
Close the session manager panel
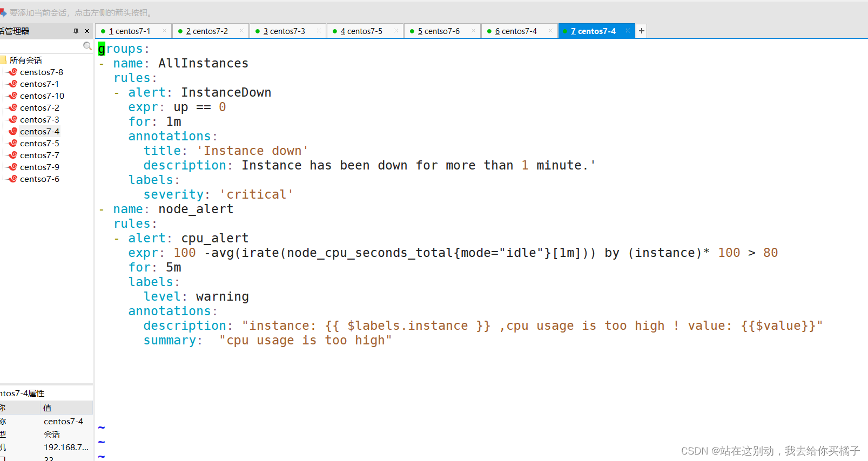coord(87,31)
